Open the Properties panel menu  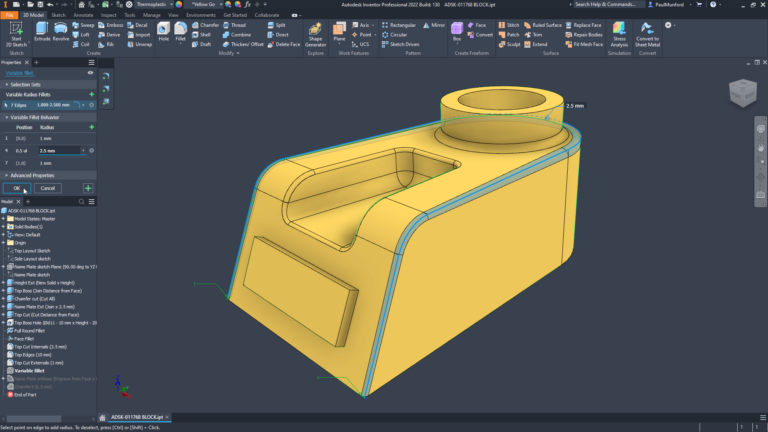pyautogui.click(x=92, y=63)
